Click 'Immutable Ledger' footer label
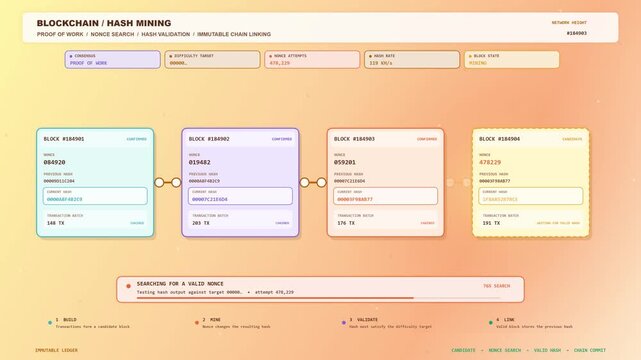Image resolution: width=641 pixels, height=360 pixels. pos(56,350)
